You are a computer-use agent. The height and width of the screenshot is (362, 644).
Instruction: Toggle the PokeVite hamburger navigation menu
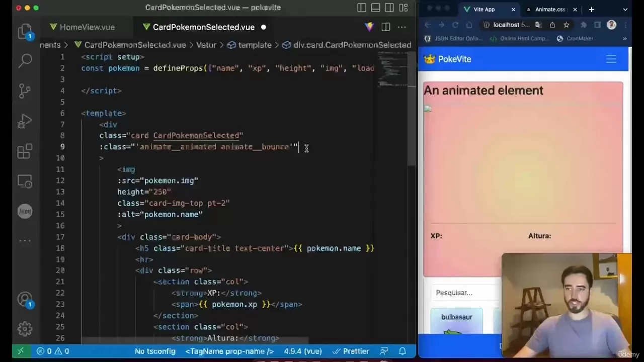coord(611,59)
